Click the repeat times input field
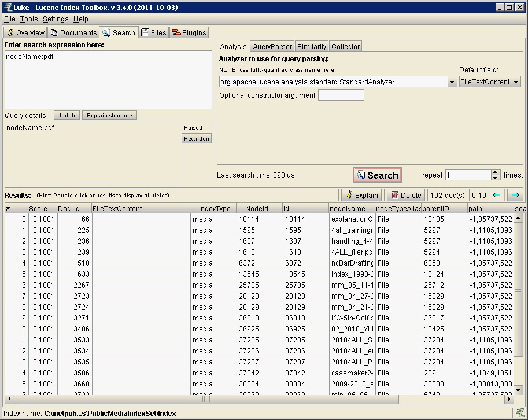This screenshot has width=528, height=420. click(468, 175)
